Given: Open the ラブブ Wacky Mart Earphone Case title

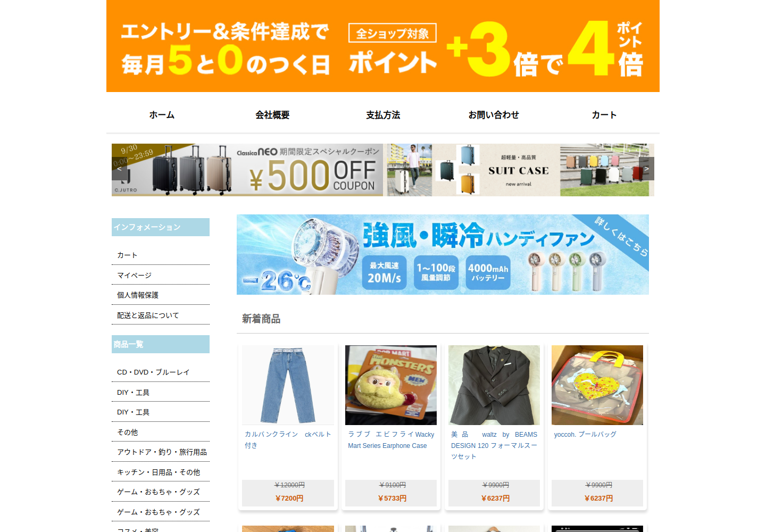Looking at the screenshot, I should [x=391, y=440].
